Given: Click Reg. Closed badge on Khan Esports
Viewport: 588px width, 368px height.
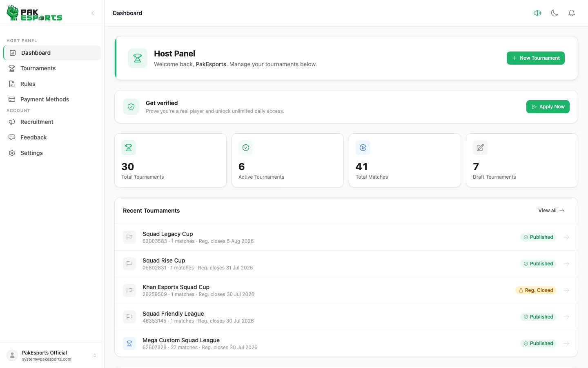Looking at the screenshot, I should click(x=536, y=290).
